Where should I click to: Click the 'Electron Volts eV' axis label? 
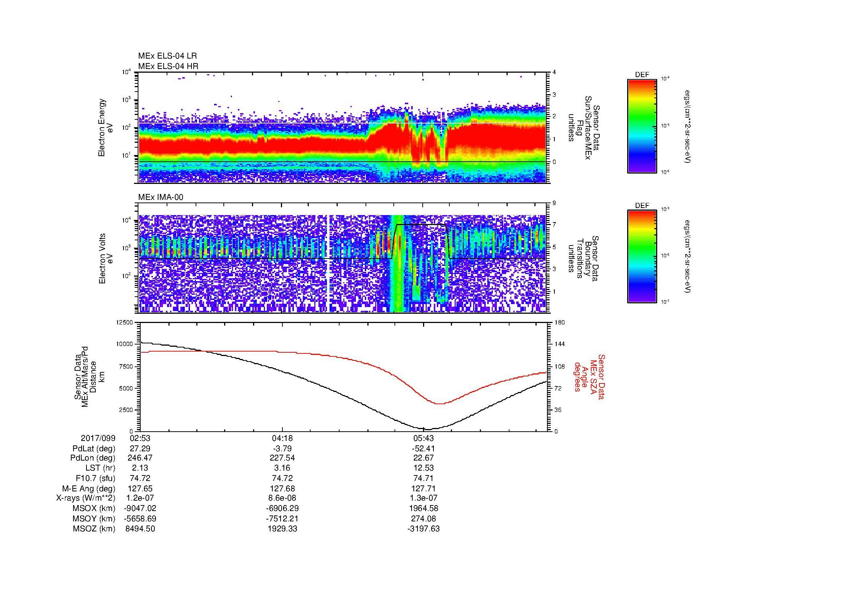point(105,258)
